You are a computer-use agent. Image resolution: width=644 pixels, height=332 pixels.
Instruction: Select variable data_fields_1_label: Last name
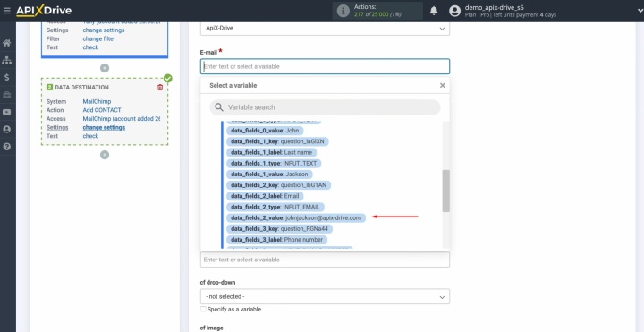[x=272, y=152]
